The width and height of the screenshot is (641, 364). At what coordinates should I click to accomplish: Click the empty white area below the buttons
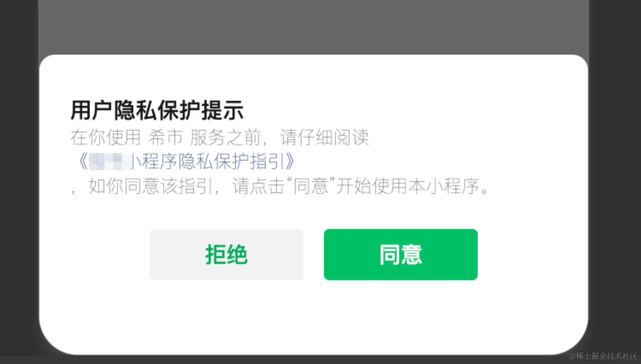point(314,316)
